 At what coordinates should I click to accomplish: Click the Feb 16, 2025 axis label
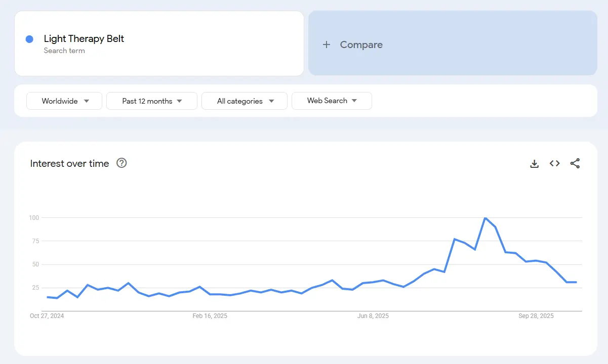210,316
